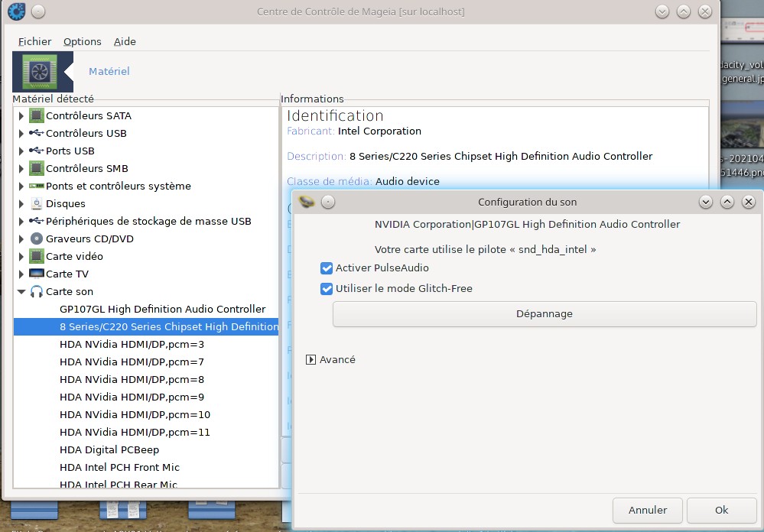The width and height of the screenshot is (764, 532).
Task: Click the Carte TV monitor icon
Action: 37,274
